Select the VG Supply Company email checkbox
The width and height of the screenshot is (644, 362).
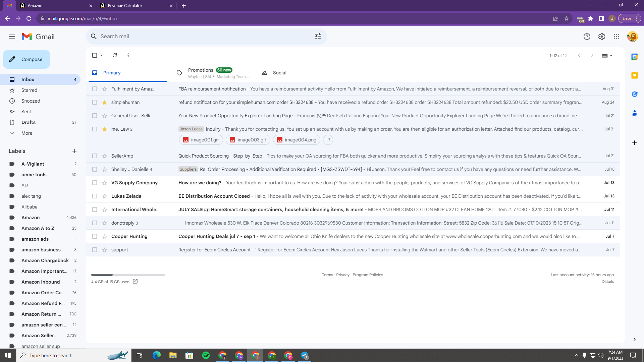pos(95,183)
